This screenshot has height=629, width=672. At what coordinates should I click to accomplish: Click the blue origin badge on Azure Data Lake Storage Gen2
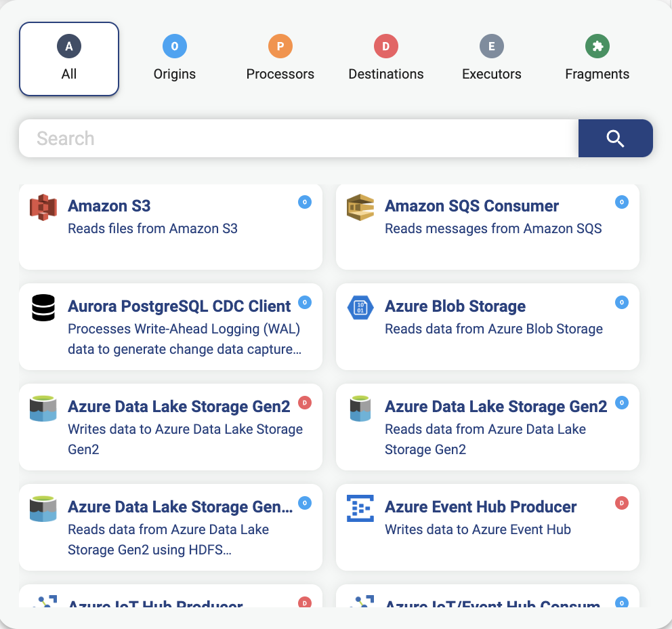pyautogui.click(x=622, y=403)
